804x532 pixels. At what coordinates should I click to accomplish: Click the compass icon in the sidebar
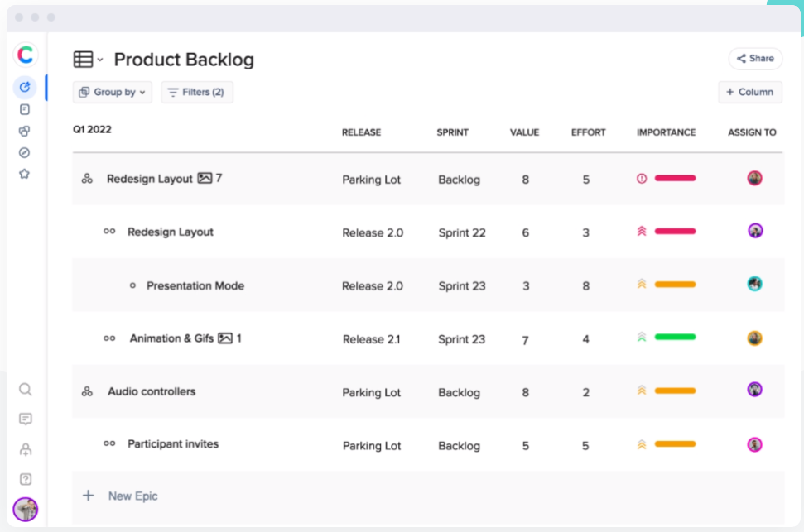tap(25, 153)
